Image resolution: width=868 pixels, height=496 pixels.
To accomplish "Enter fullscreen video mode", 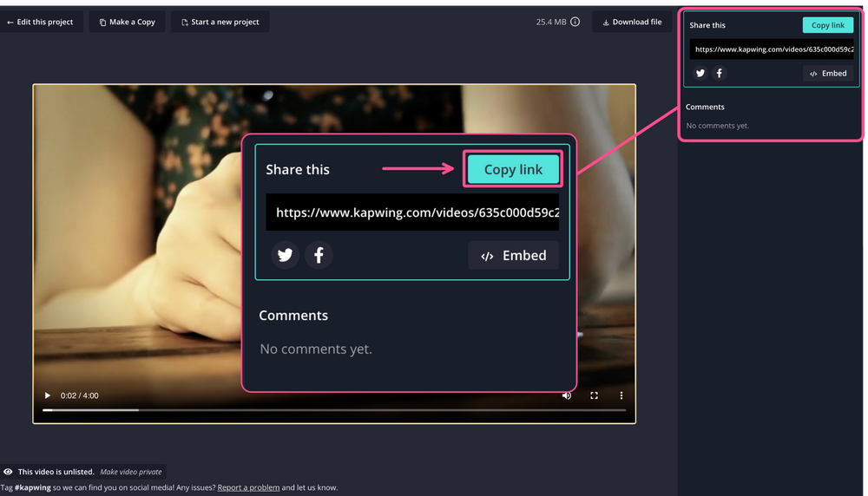I will (x=595, y=395).
